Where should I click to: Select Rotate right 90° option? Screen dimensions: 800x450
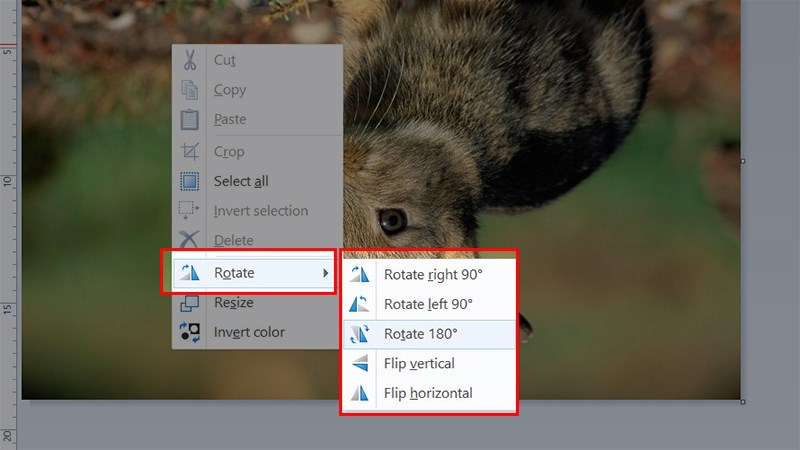click(x=429, y=274)
